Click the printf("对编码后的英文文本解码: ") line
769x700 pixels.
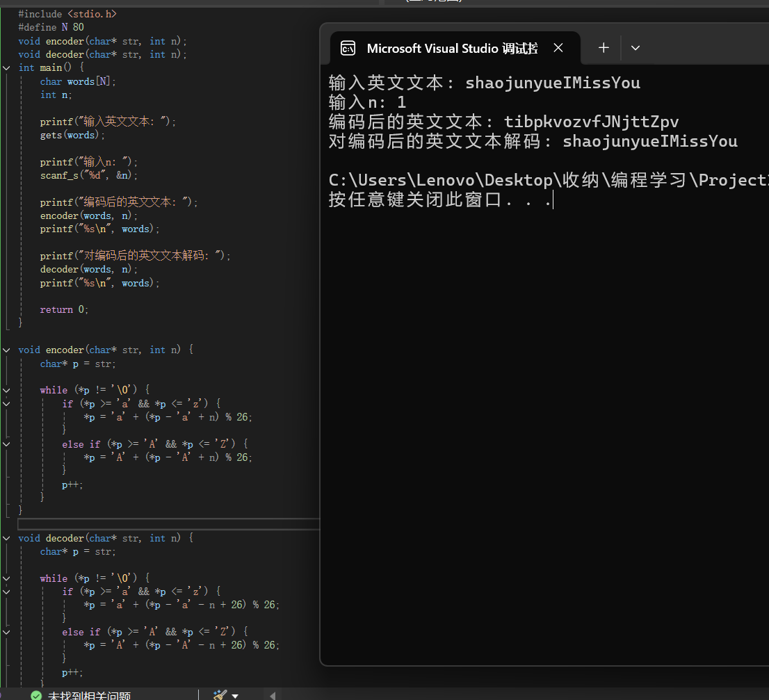tap(136, 256)
